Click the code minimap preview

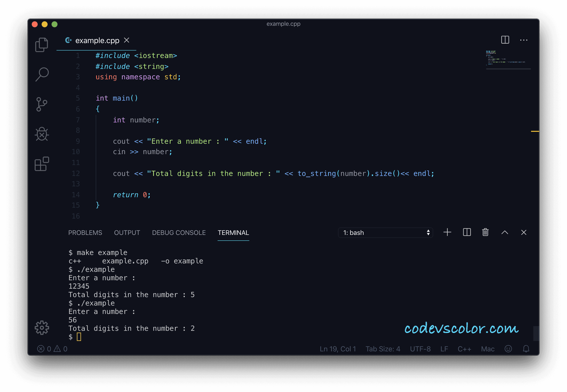coord(506,58)
